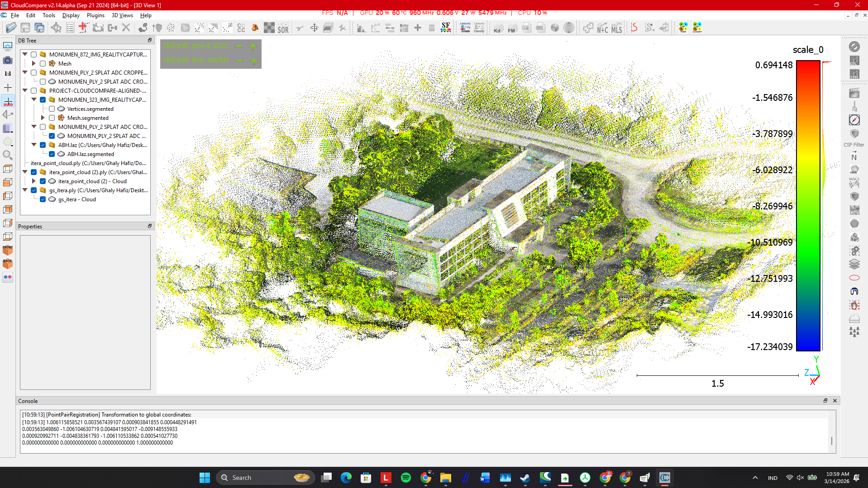
Task: Uncheck the gs_itera - Cloud checkbox
Action: 43,199
